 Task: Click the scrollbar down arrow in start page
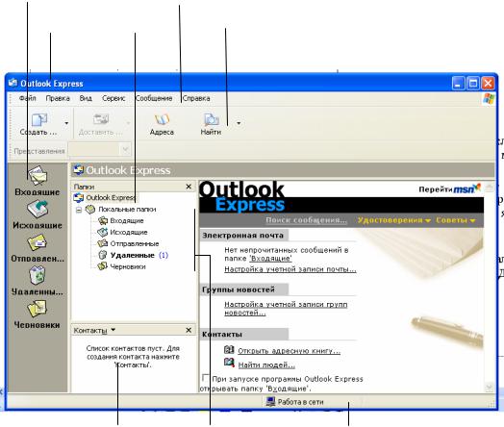[490, 388]
